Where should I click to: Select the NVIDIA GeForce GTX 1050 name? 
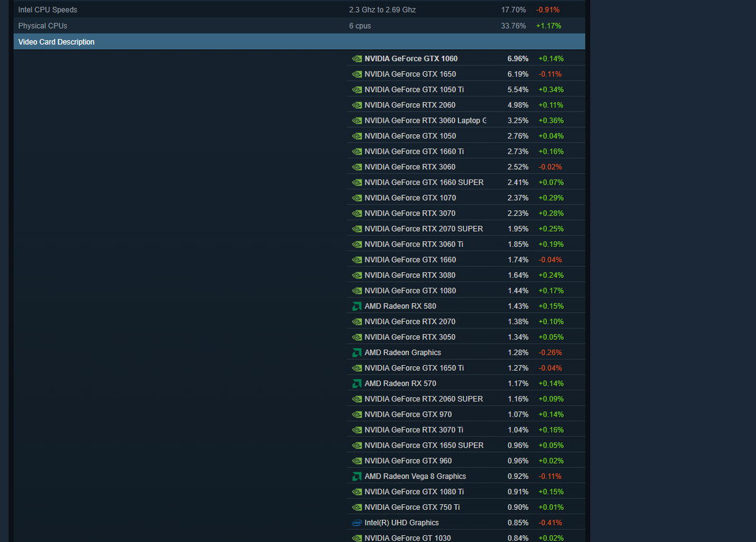click(x=410, y=136)
